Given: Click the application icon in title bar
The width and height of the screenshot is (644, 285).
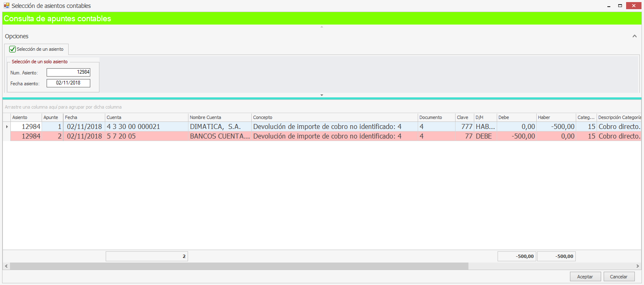Looking at the screenshot, I should click(6, 6).
